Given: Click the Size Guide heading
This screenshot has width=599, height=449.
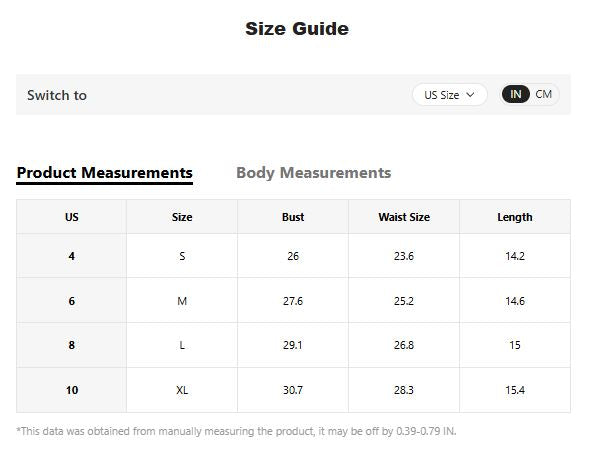Looking at the screenshot, I should coord(297,29).
